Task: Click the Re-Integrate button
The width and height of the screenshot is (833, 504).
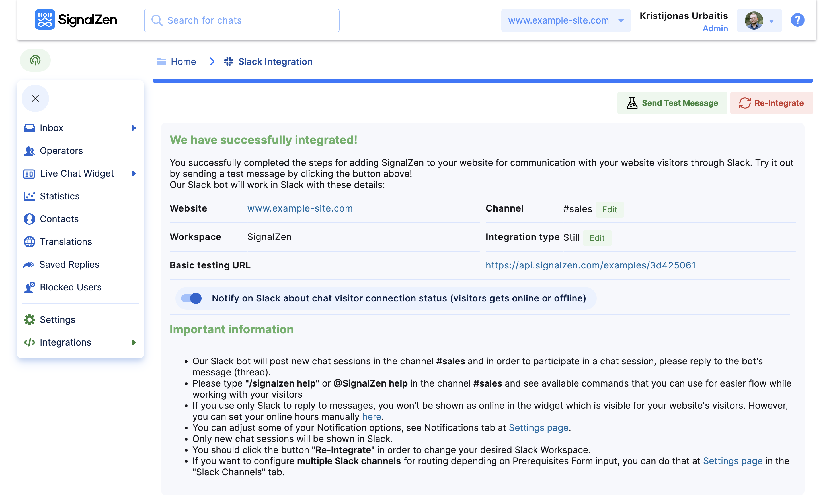Action: tap(771, 103)
